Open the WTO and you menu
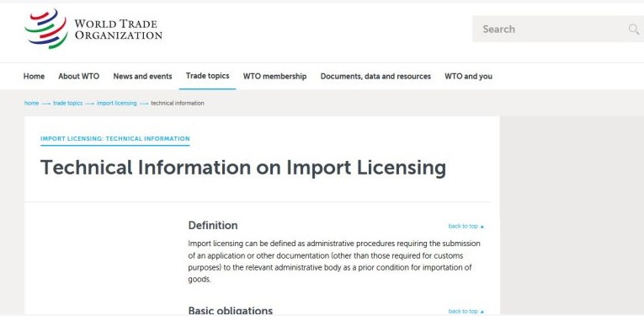The image size is (644, 316). coord(469,77)
